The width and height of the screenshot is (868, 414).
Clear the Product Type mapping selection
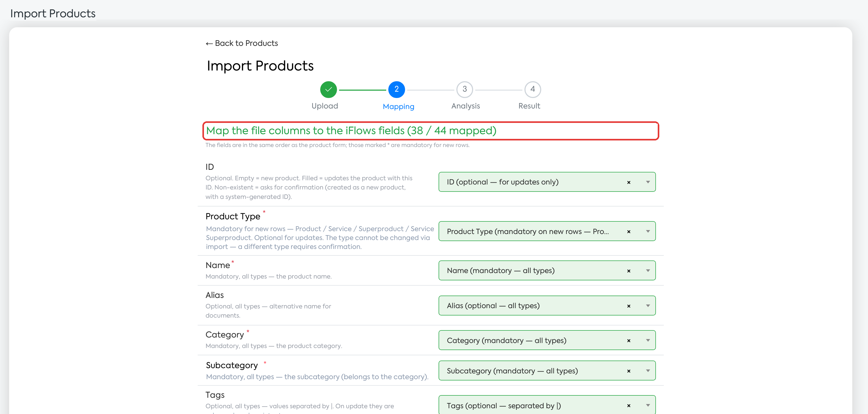(x=628, y=232)
